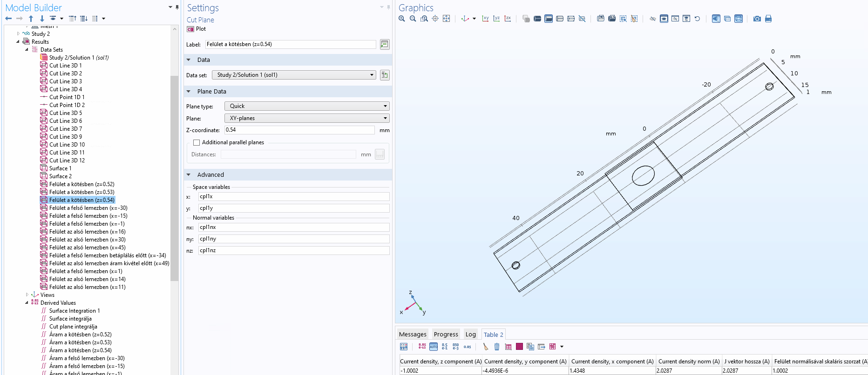
Task: Open the Go to default view dropdown arrow
Action: 475,19
